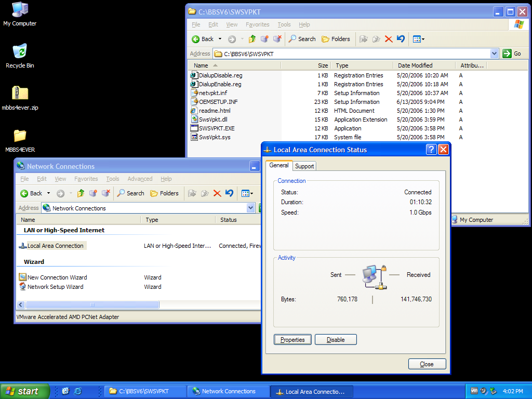Open the Recycle Bin desktop icon

pyautogui.click(x=20, y=51)
